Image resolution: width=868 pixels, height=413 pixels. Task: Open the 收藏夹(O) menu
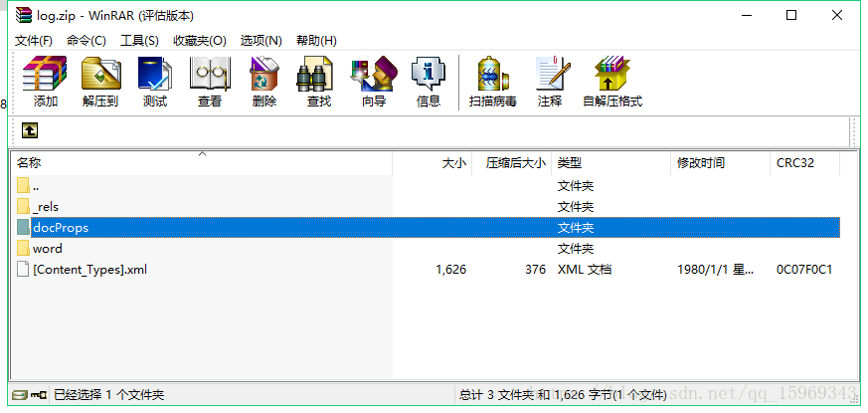200,41
